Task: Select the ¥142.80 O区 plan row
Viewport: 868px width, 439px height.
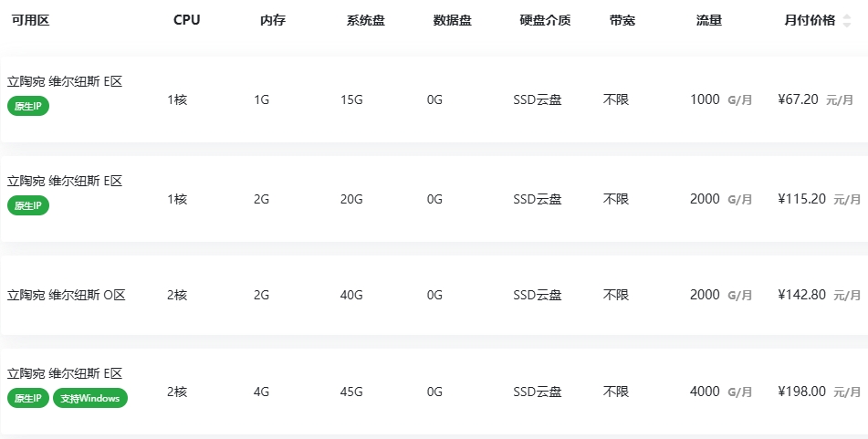Action: 434,295
